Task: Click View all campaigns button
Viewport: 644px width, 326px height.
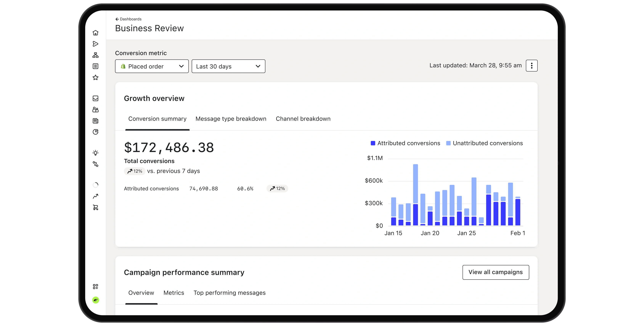Action: pos(495,272)
